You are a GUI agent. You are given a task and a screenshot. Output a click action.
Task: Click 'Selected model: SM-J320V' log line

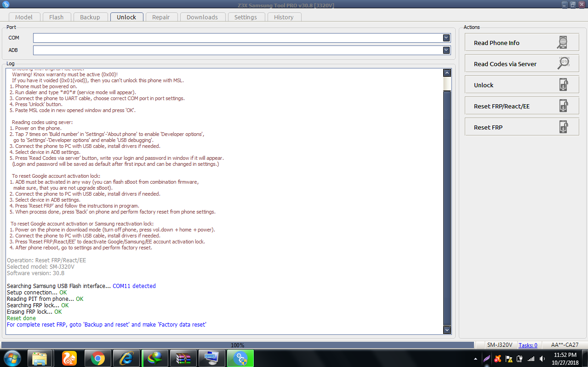40,267
